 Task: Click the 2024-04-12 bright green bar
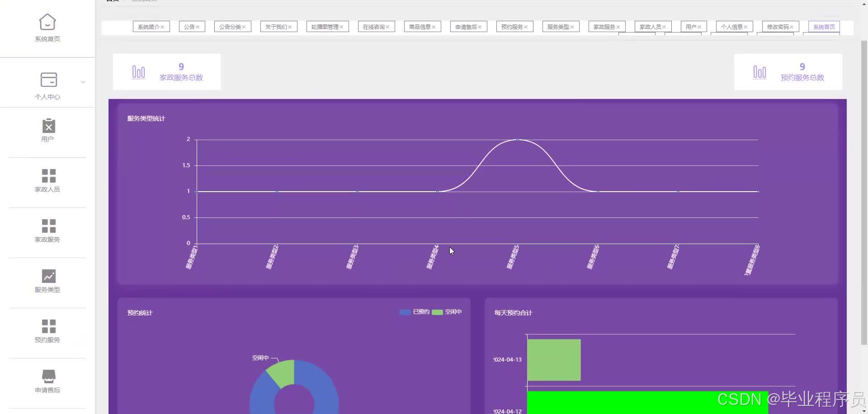tap(647, 402)
